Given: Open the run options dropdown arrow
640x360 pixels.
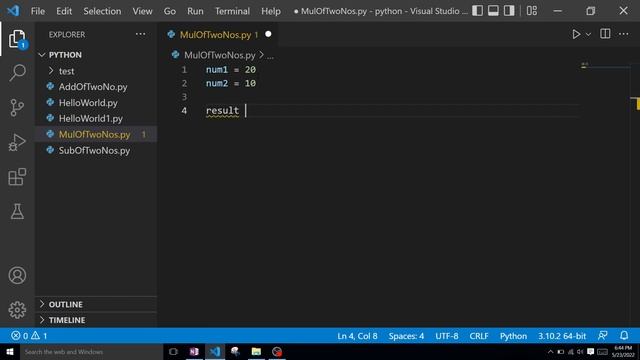Looking at the screenshot, I should pos(588,35).
